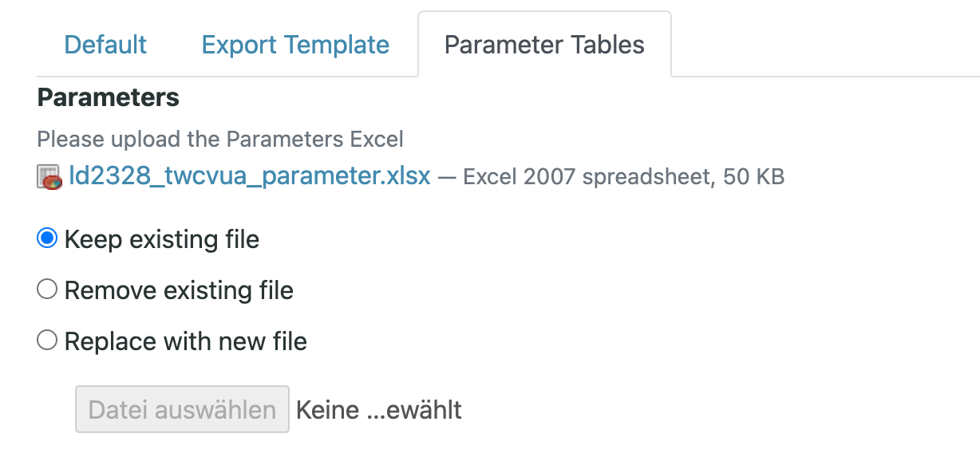Screen dimensions: 980x453
Task: Choose the Remove existing file radio option
Action: pyautogui.click(x=47, y=290)
